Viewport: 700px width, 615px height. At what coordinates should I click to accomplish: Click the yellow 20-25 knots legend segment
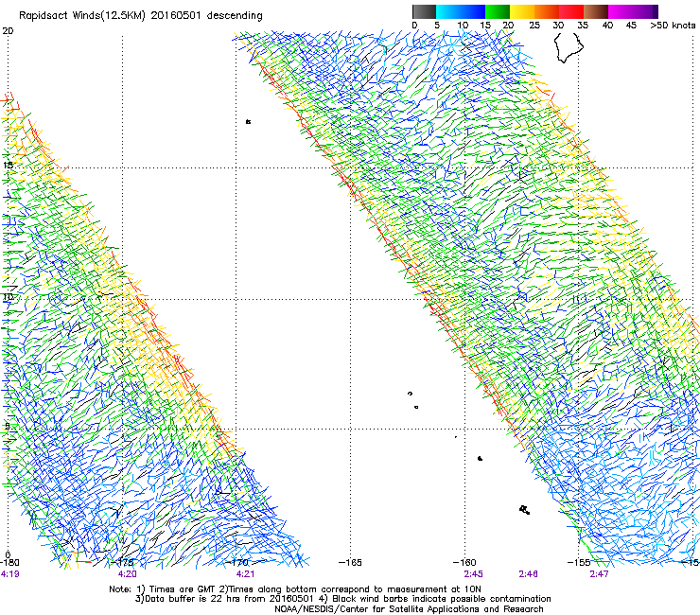point(522,11)
